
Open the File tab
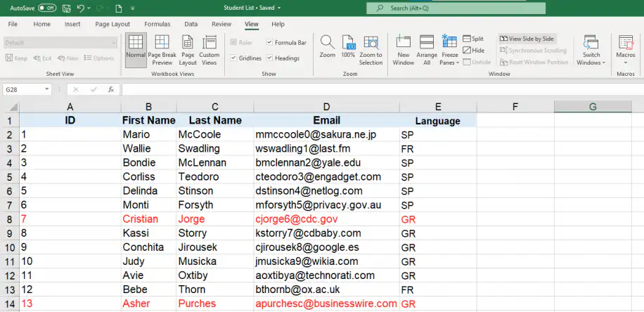click(x=13, y=24)
